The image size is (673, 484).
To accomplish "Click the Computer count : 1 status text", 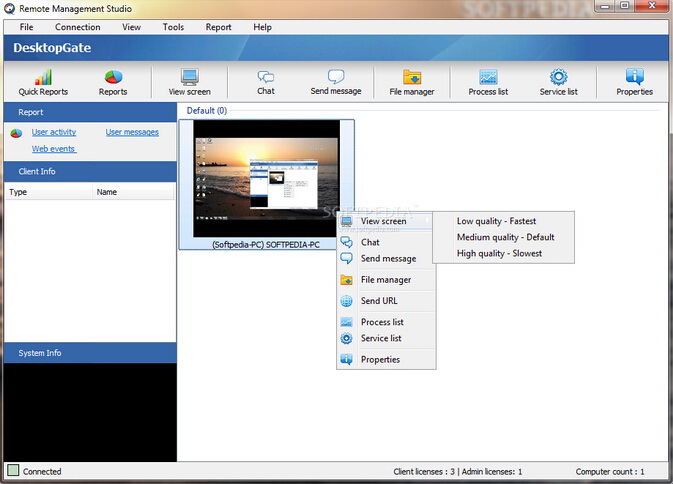I will [x=610, y=472].
